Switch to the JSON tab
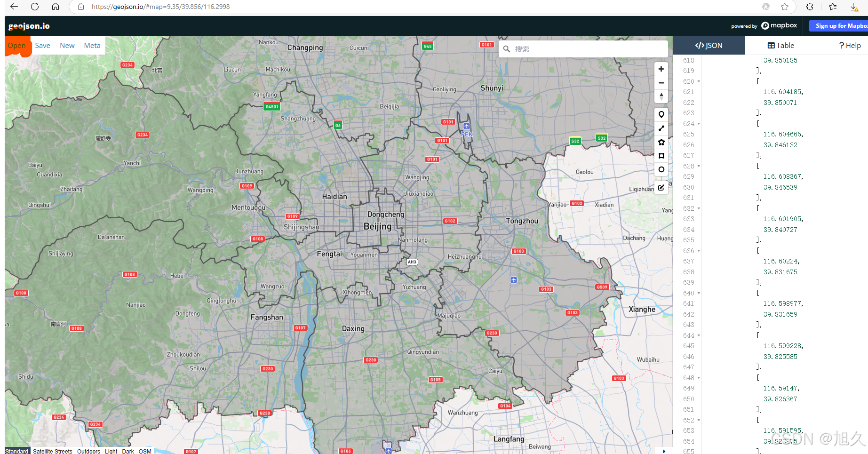 pyautogui.click(x=709, y=46)
